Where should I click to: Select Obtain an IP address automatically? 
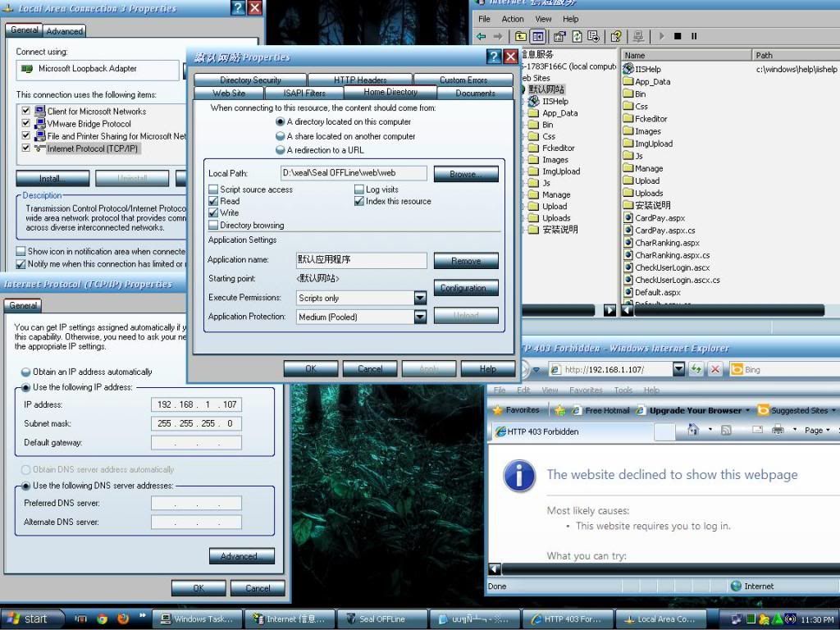[x=26, y=372]
